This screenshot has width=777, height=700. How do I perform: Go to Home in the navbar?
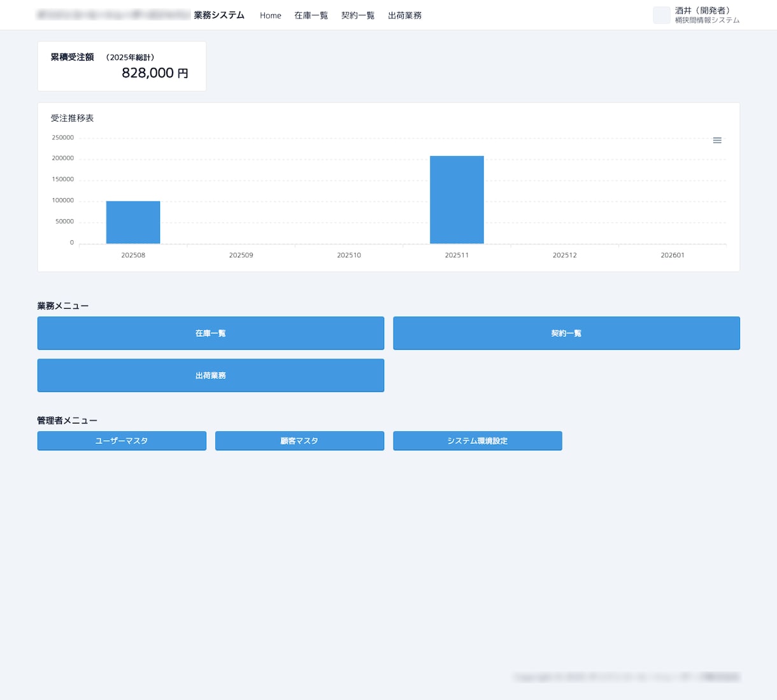pos(271,15)
